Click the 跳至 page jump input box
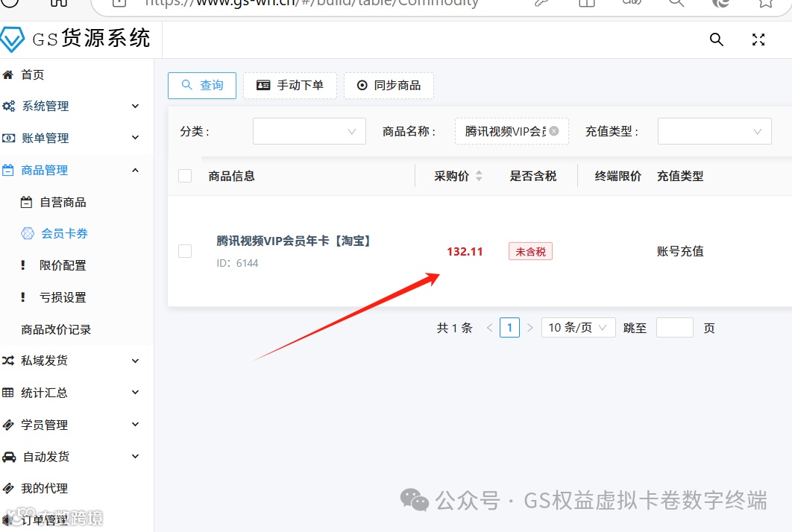 [675, 328]
